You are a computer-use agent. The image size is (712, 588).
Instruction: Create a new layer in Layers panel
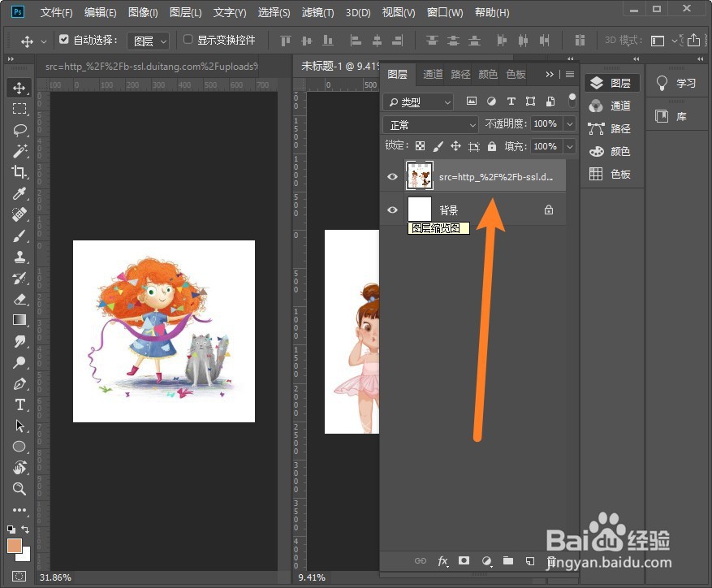point(530,560)
